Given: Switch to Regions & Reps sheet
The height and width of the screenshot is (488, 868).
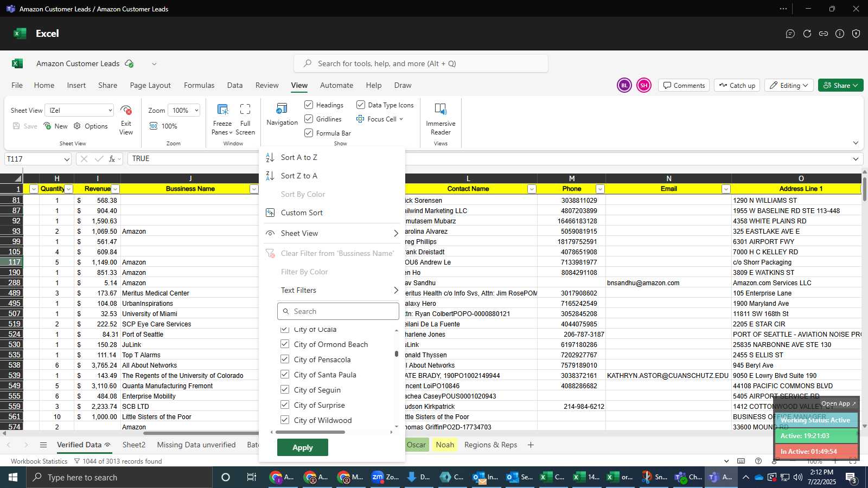Looking at the screenshot, I should (490, 445).
